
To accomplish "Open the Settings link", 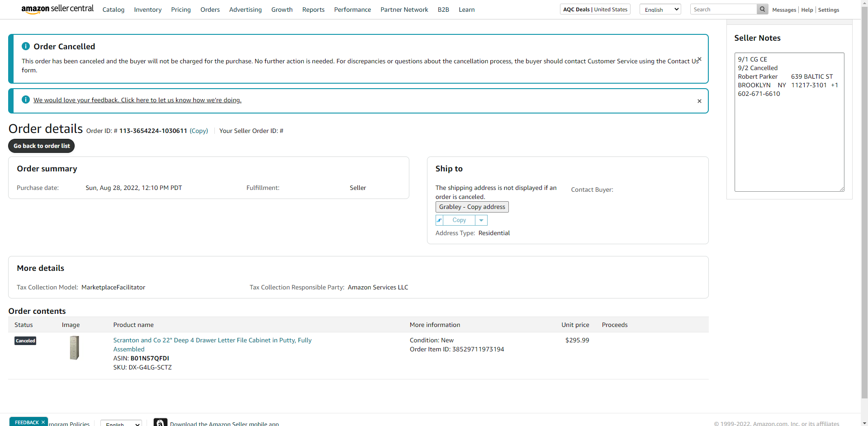I will pos(829,10).
